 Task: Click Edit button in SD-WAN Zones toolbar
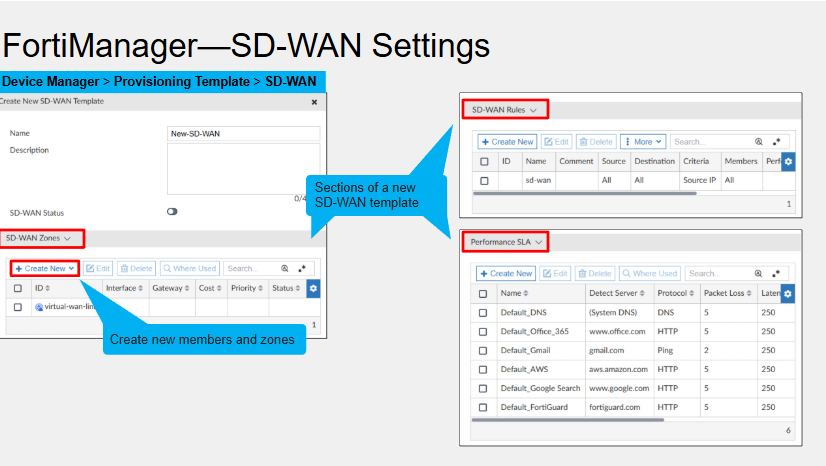[x=98, y=269]
